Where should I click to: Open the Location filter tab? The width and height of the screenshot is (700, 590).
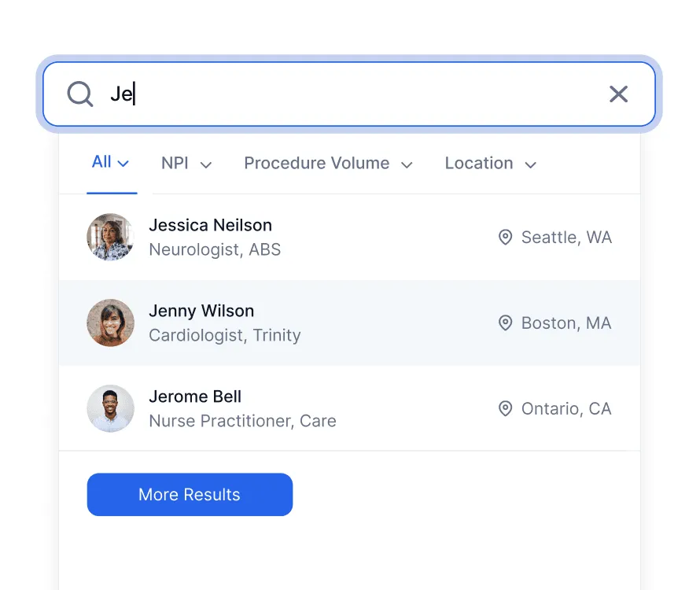(490, 164)
